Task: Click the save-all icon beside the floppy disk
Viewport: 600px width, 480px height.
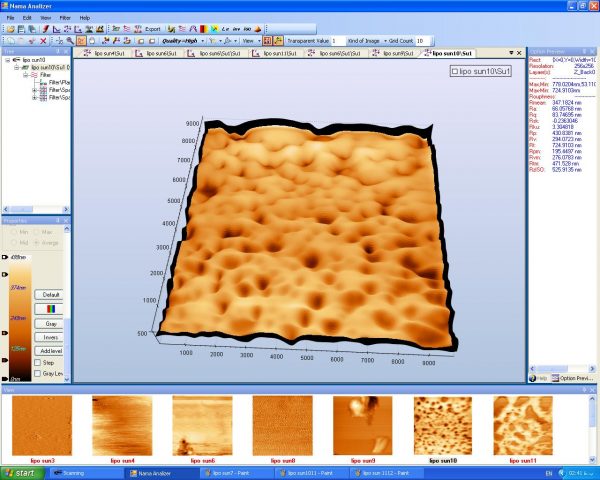Action: (32, 29)
